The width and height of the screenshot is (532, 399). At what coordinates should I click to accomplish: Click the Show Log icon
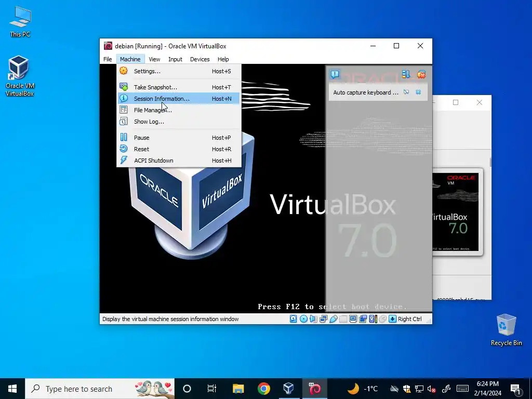coord(124,121)
